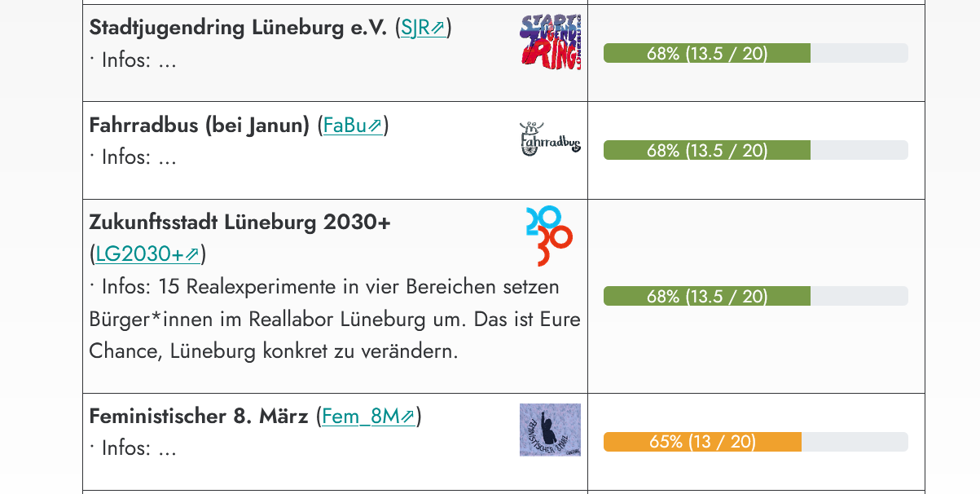Viewport: 980px width, 494px height.
Task: Click the orange 65% progress bar
Action: click(x=702, y=442)
